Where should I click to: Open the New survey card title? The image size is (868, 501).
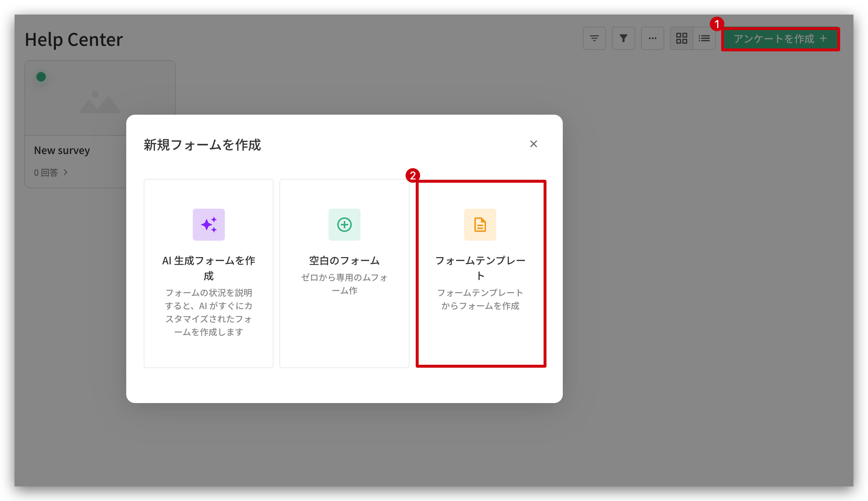tap(62, 150)
